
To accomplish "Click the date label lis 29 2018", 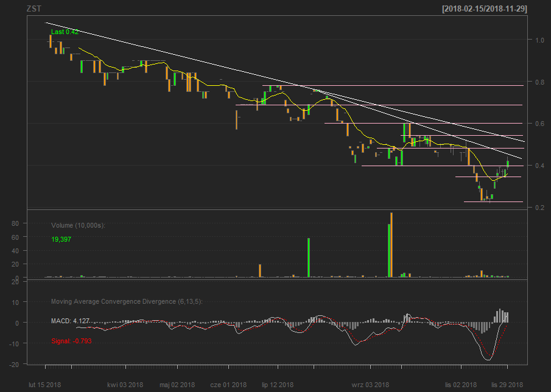I will (x=507, y=385).
